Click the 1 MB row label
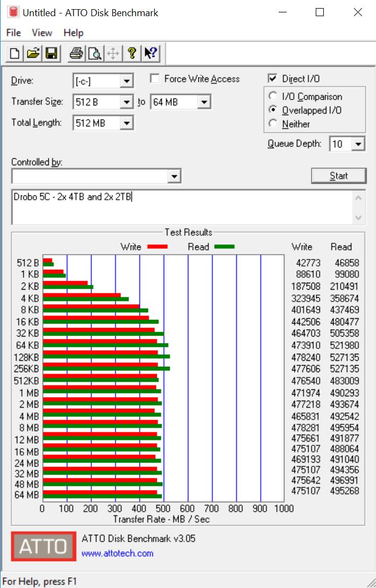Screen dimensions: 376x588 click(29, 393)
